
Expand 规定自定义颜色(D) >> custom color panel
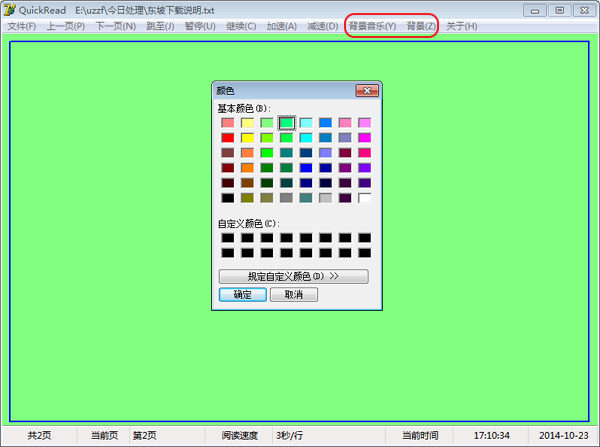294,276
